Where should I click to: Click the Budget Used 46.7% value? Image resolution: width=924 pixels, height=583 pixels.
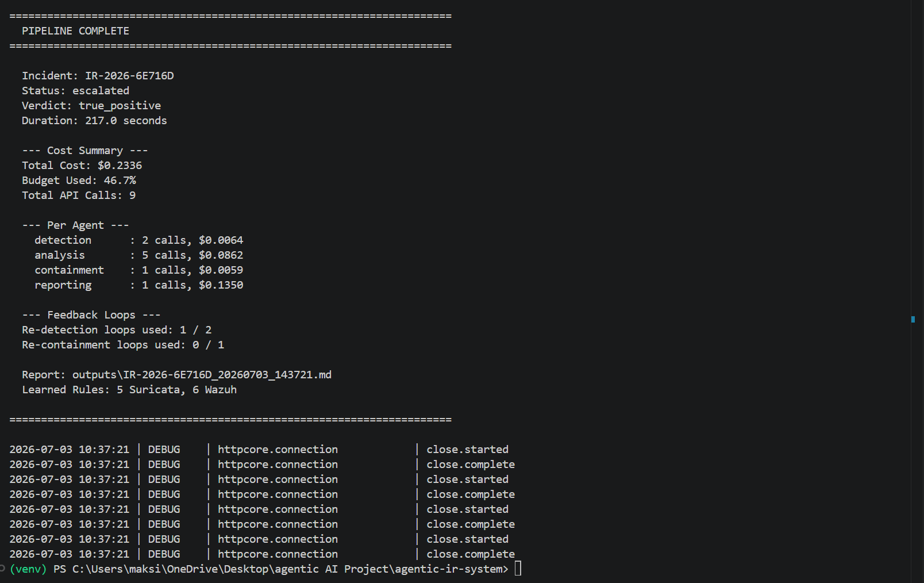120,181
